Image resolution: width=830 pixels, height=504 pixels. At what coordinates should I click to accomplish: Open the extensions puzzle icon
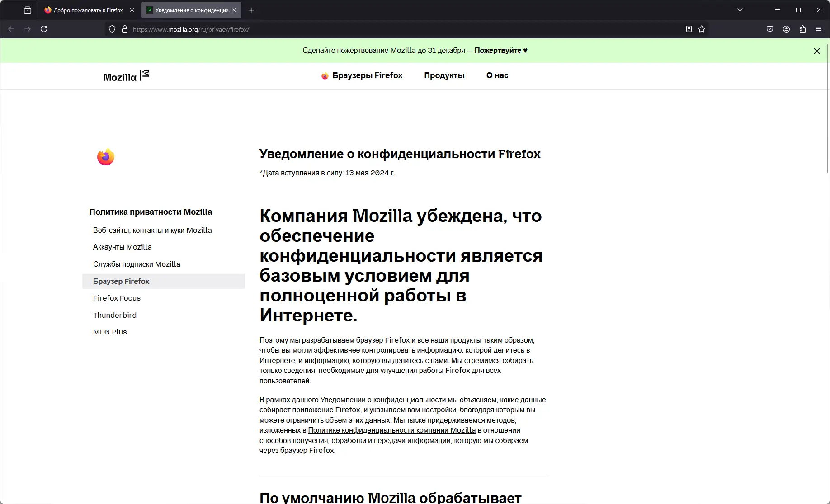pos(802,29)
